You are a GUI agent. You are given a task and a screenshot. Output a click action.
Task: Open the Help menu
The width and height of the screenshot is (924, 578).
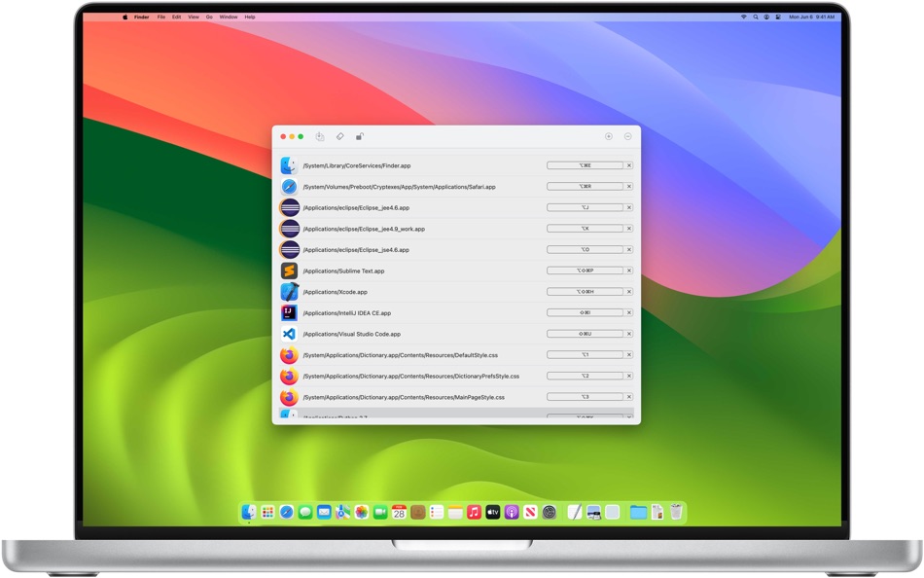[x=250, y=18]
